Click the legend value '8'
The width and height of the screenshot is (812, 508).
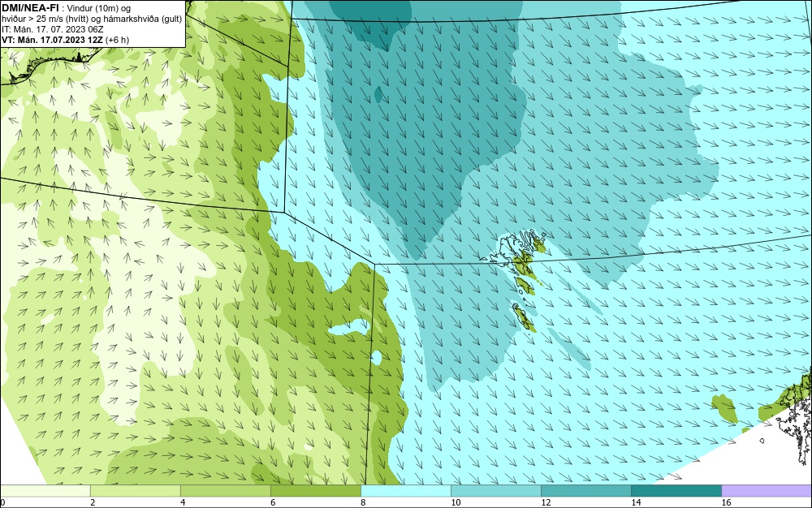click(363, 502)
